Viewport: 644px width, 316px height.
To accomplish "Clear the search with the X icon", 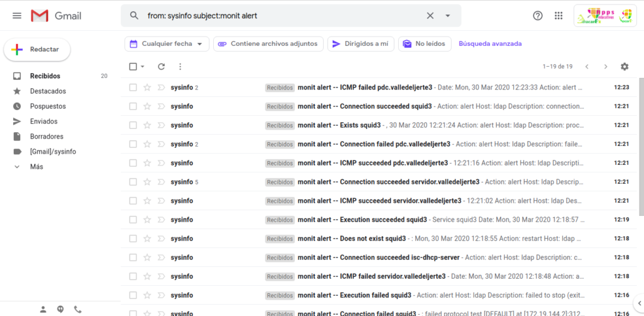I will pyautogui.click(x=430, y=16).
